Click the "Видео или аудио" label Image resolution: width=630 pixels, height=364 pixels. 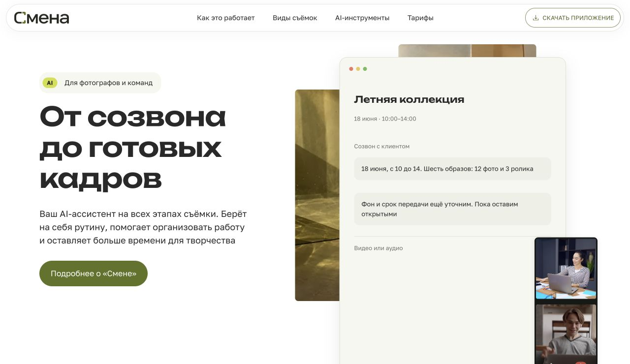point(378,248)
